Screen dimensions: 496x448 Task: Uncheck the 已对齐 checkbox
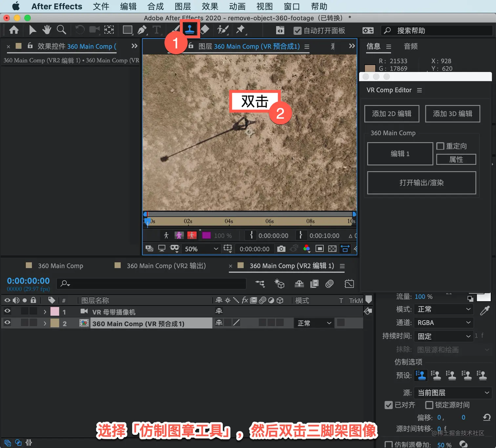click(388, 405)
